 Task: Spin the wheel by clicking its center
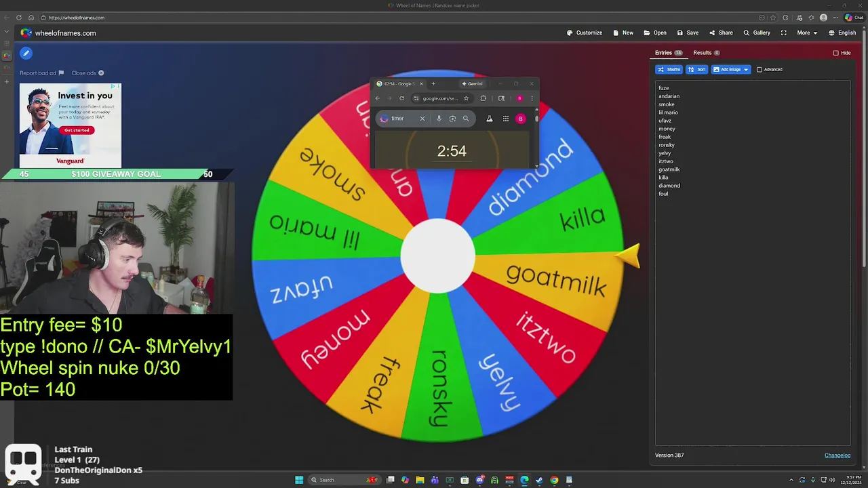click(437, 256)
